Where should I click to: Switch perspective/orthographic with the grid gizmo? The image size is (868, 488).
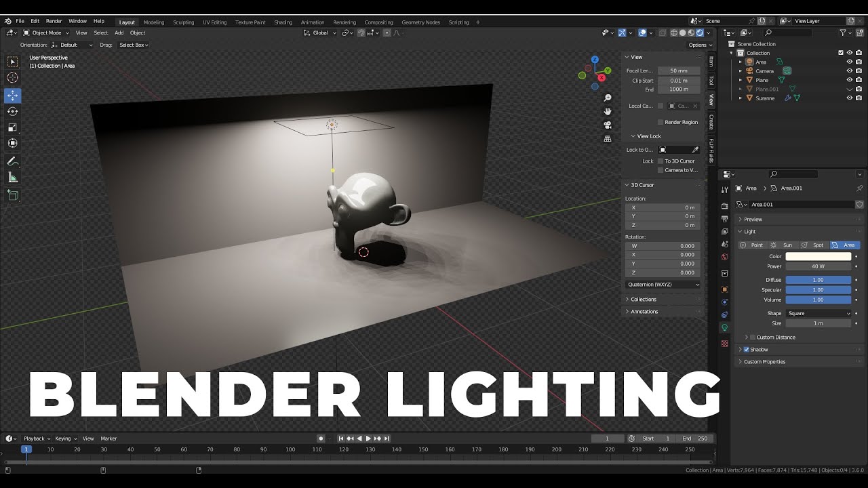coord(608,138)
